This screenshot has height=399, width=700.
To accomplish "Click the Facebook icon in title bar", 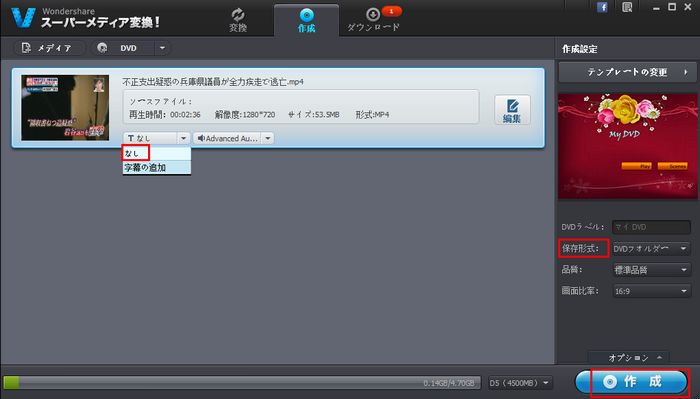I will [602, 7].
